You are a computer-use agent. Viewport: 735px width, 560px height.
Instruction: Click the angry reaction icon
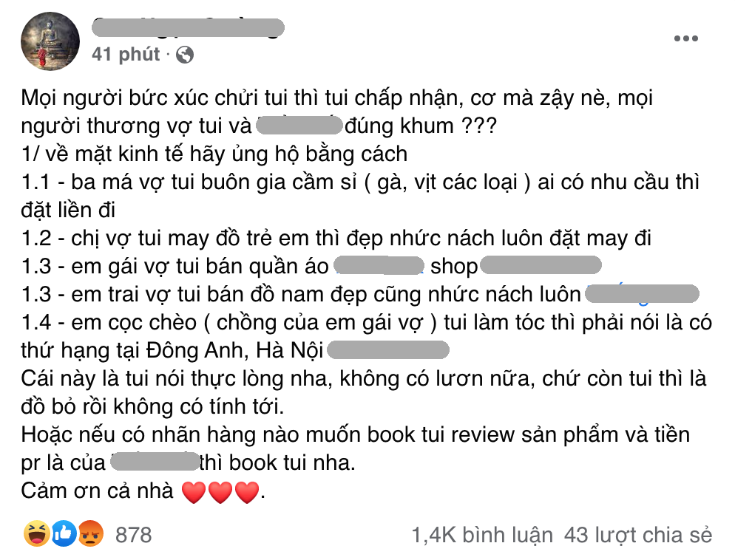90,534
